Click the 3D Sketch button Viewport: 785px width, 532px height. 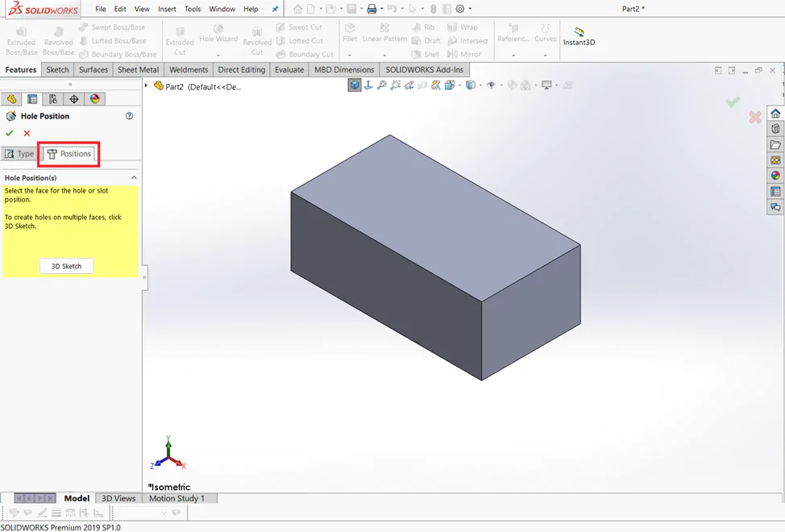point(67,266)
